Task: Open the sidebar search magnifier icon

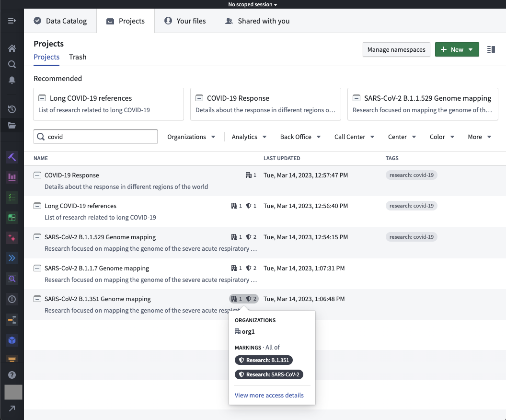Action: click(x=12, y=64)
